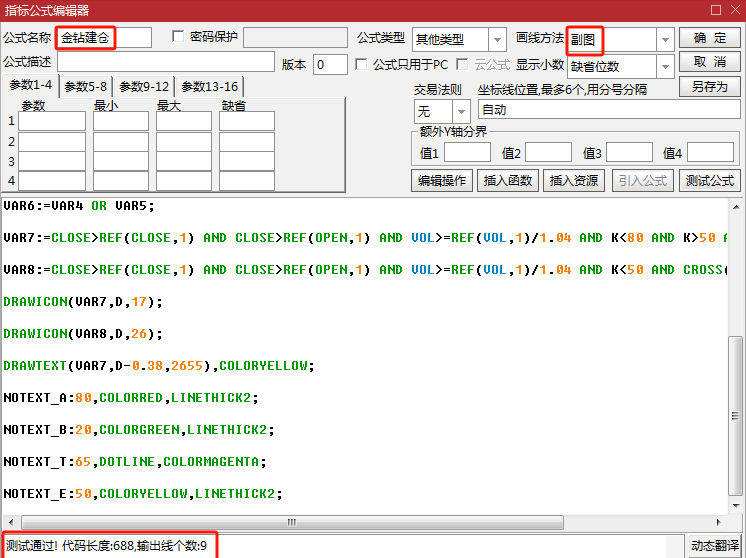
Task: Click the 引入公式 import formula button
Action: (x=643, y=180)
